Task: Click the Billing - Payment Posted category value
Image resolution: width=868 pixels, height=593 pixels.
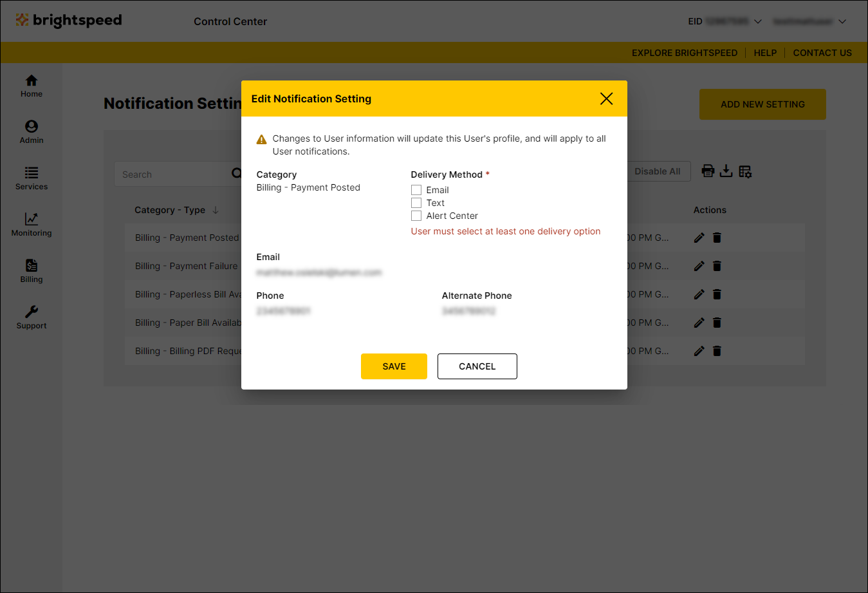Action: [x=308, y=187]
